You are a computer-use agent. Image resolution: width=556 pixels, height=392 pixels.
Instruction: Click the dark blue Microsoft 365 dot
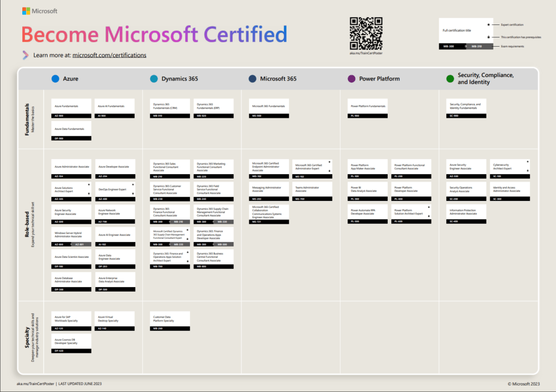click(x=251, y=79)
